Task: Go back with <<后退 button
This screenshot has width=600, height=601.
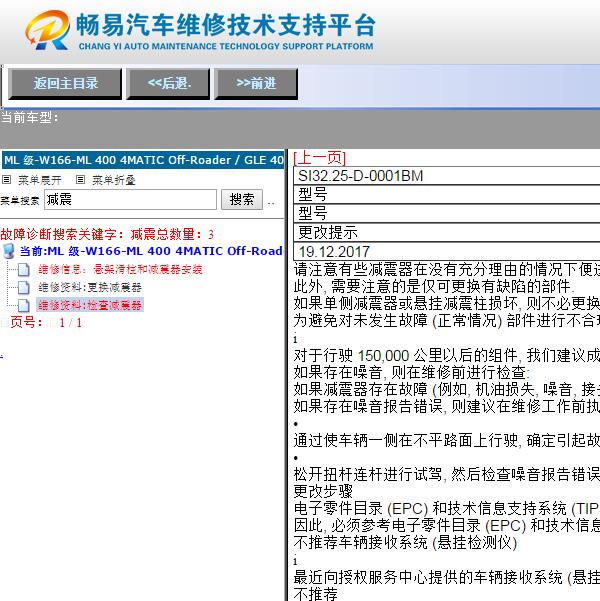Action: (169, 84)
